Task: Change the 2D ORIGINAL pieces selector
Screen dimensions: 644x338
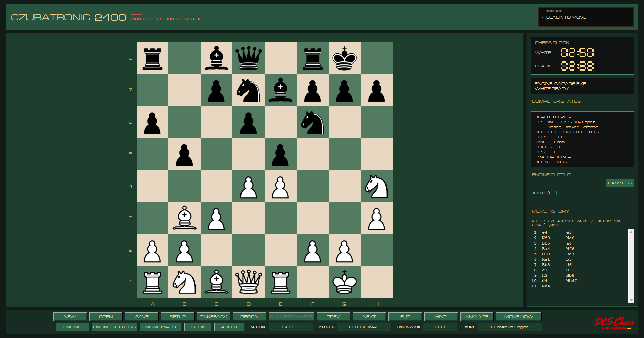Action: click(x=364, y=327)
